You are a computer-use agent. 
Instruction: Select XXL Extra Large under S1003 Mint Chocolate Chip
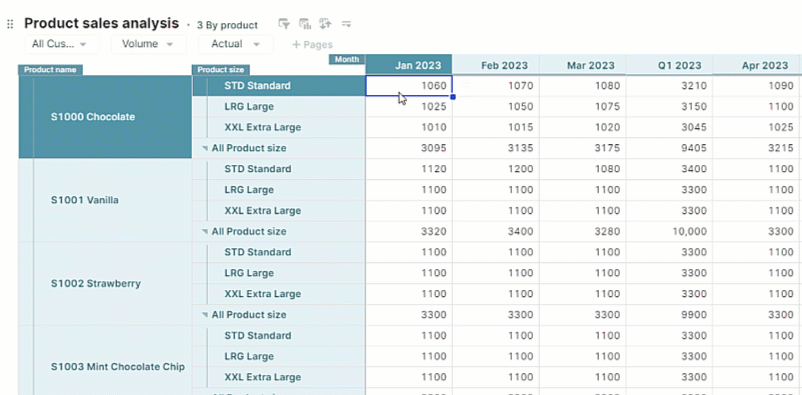pos(279,378)
